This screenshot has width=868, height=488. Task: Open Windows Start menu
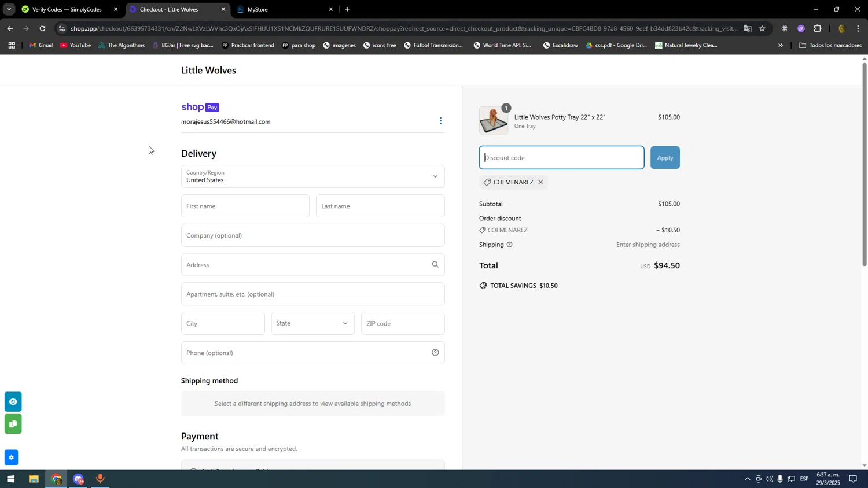tap(10, 479)
